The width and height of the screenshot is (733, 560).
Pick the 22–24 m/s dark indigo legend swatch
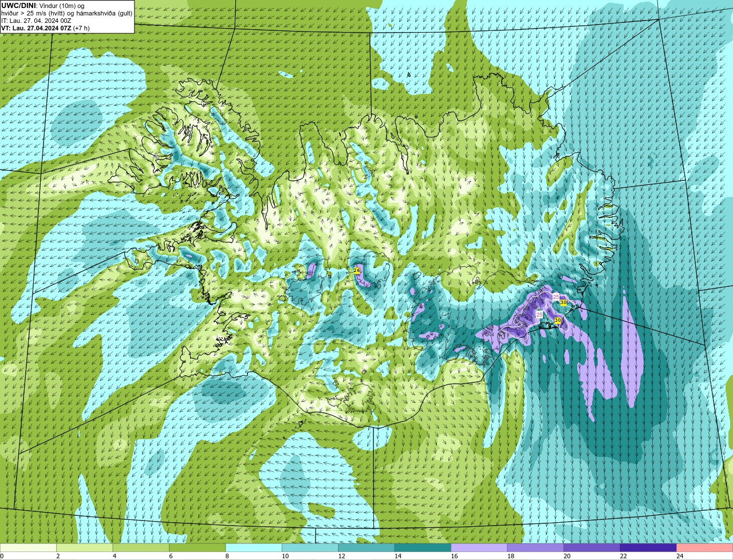648,548
